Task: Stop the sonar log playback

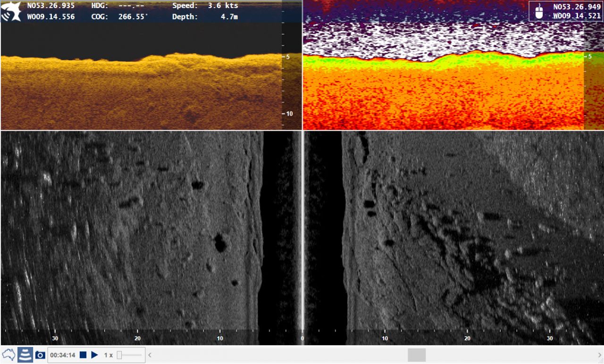Action: coord(83,355)
